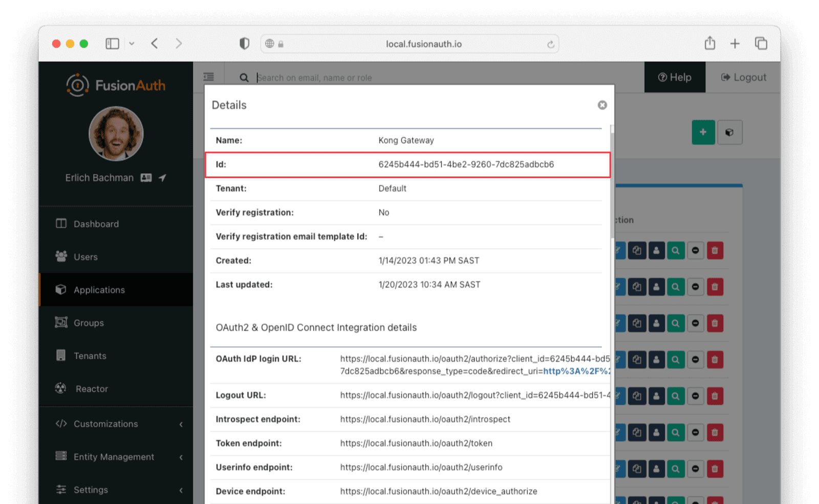Close the Details dialog

(x=602, y=105)
